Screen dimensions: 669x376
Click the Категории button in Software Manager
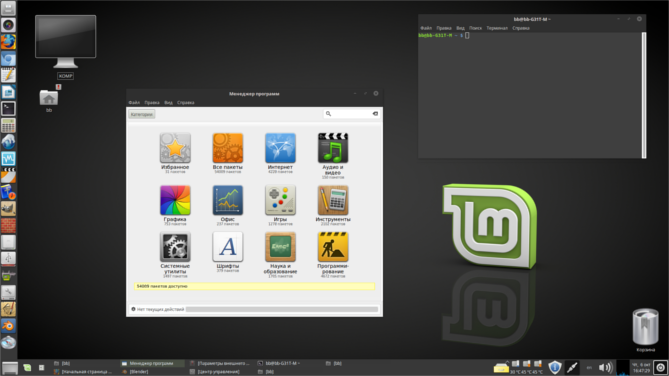pos(142,114)
